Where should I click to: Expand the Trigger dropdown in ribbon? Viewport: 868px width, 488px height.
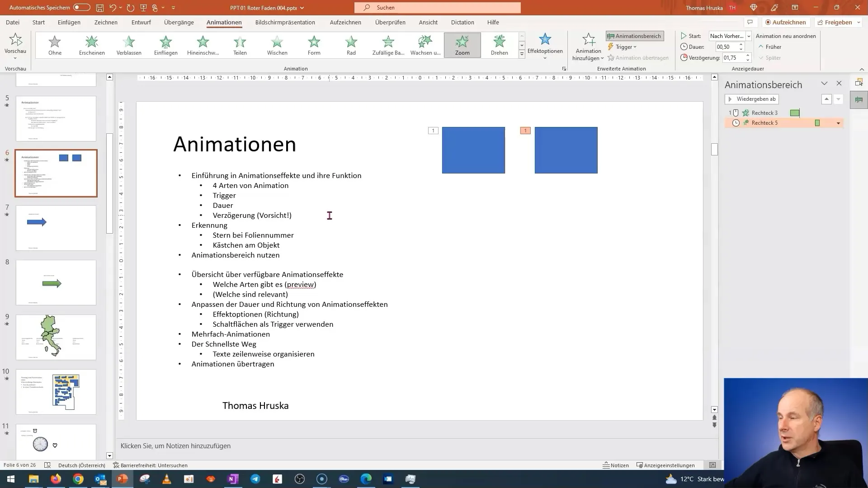coord(623,47)
